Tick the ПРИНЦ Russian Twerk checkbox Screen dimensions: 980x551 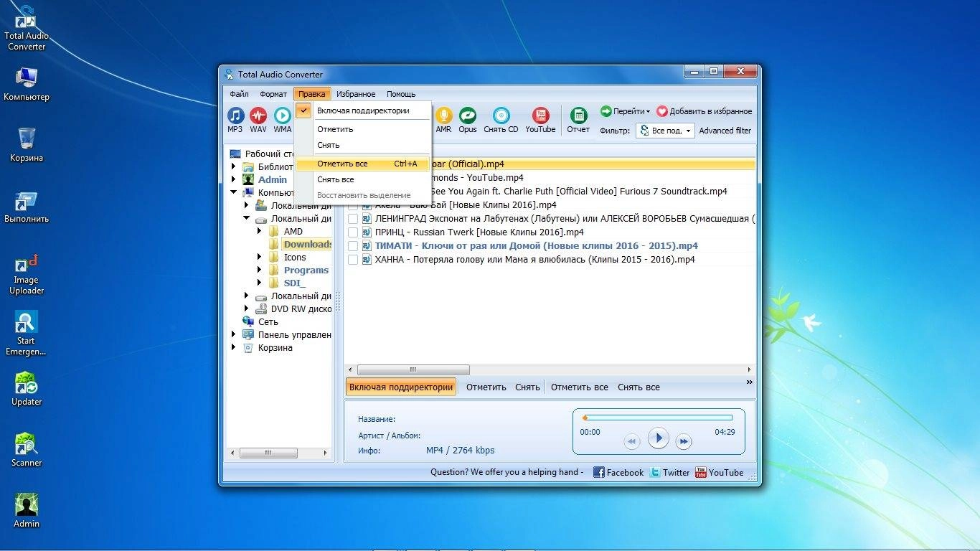tap(353, 232)
